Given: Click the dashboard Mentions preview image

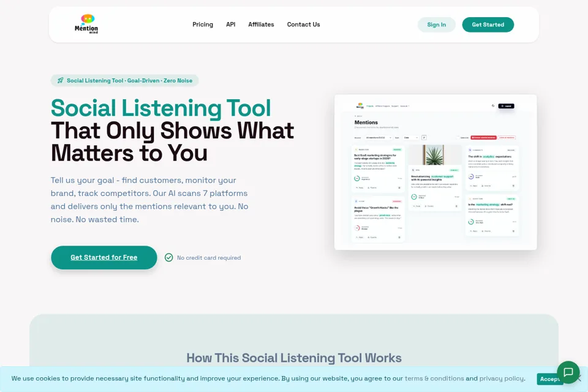Looking at the screenshot, I should click(x=435, y=172).
